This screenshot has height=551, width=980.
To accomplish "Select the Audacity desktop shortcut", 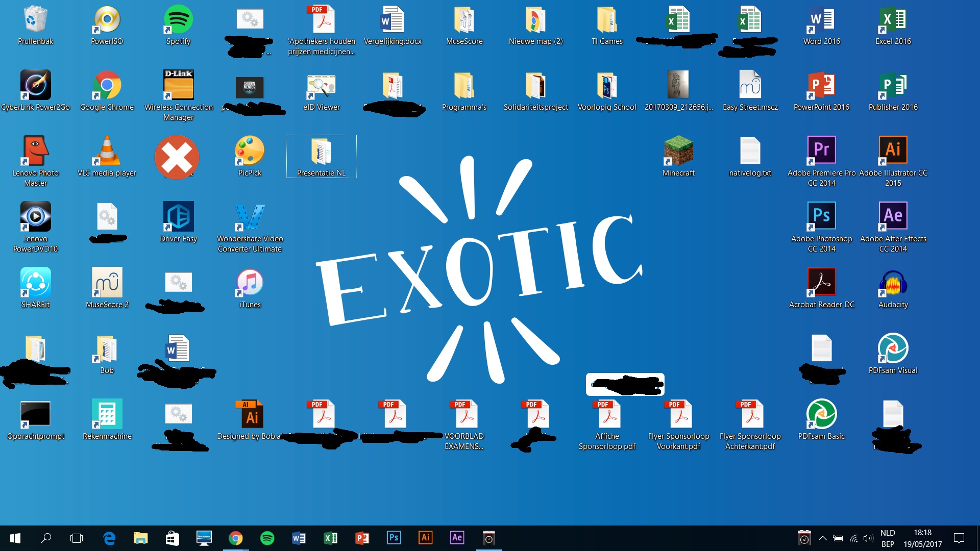I will click(x=893, y=283).
